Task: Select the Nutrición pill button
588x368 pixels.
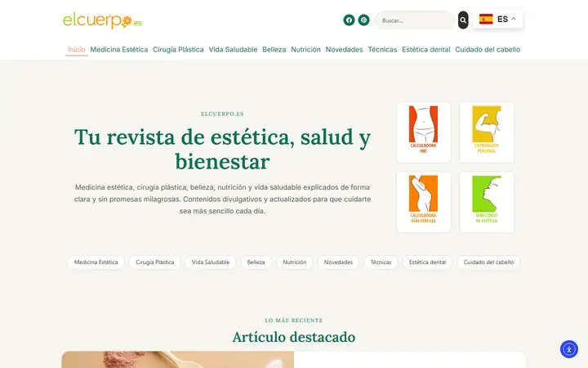Action: [x=294, y=263]
